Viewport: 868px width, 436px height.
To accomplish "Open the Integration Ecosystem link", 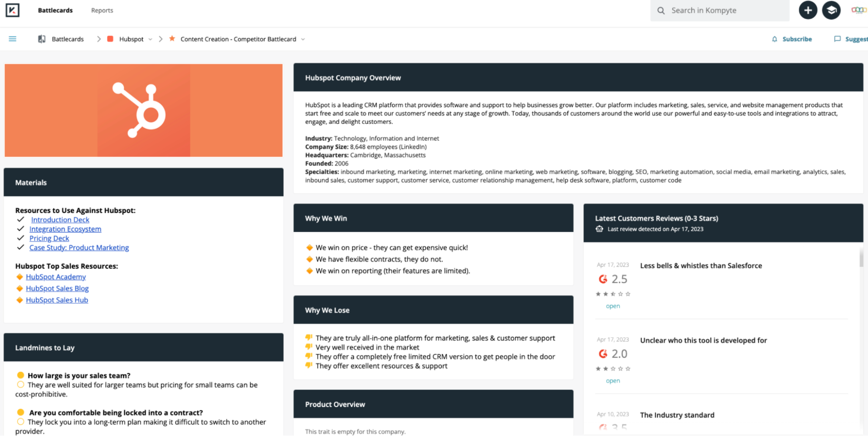I will coord(65,229).
